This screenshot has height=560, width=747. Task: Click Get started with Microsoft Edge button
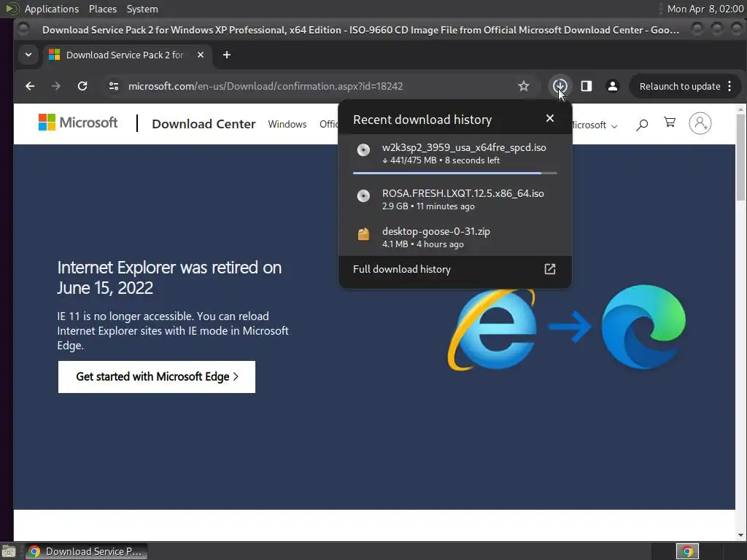click(157, 377)
